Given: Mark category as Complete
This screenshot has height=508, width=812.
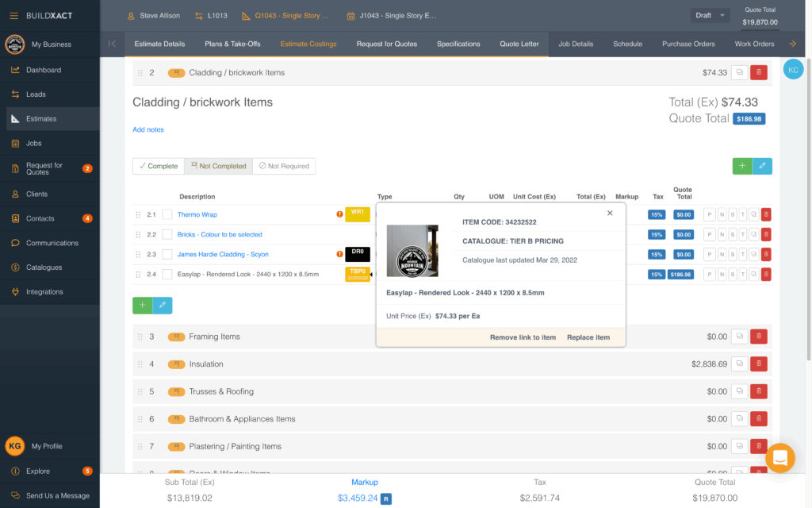Looking at the screenshot, I should pyautogui.click(x=159, y=166).
